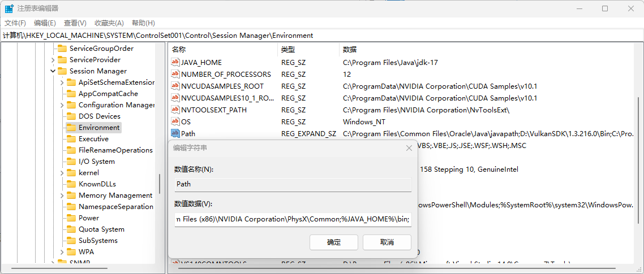Click the DOS Devices folder icon
644x274 pixels.
(x=71, y=116)
